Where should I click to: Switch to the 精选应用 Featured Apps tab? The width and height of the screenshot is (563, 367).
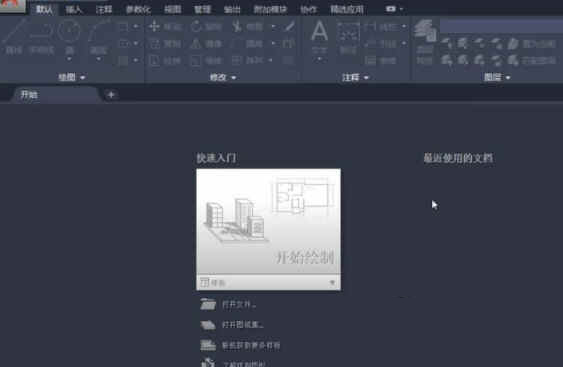(347, 10)
